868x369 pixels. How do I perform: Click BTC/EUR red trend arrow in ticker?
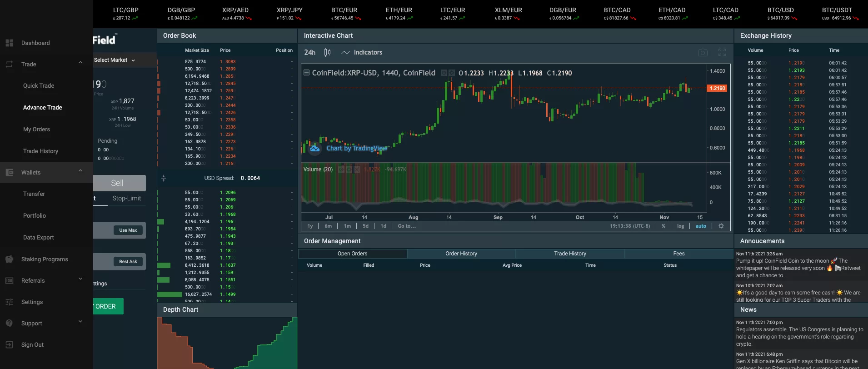(x=358, y=18)
